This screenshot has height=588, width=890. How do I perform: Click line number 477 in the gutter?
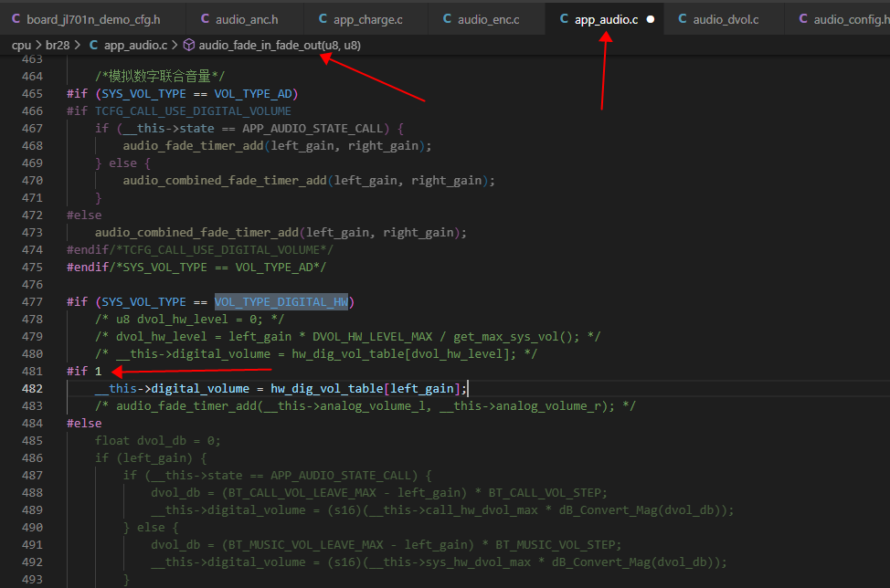pos(32,301)
